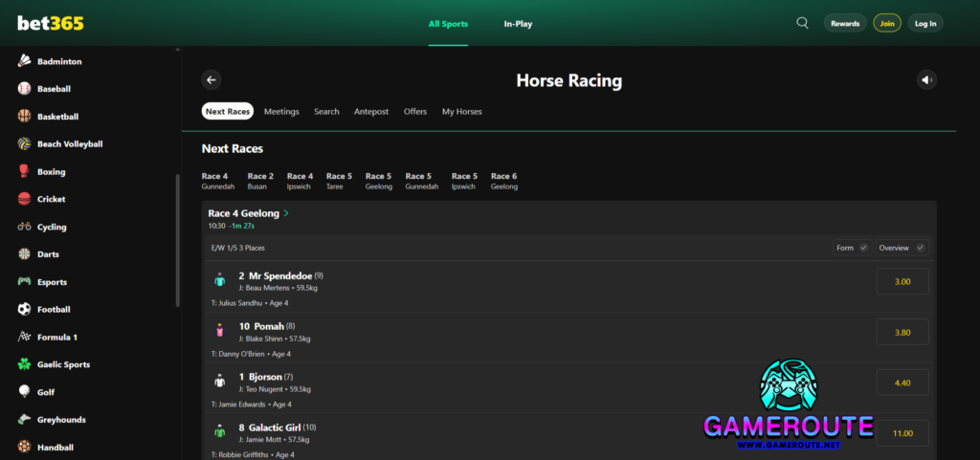980x460 pixels.
Task: Click Mr Spendedoe's jockey silk icon
Action: coord(219,279)
